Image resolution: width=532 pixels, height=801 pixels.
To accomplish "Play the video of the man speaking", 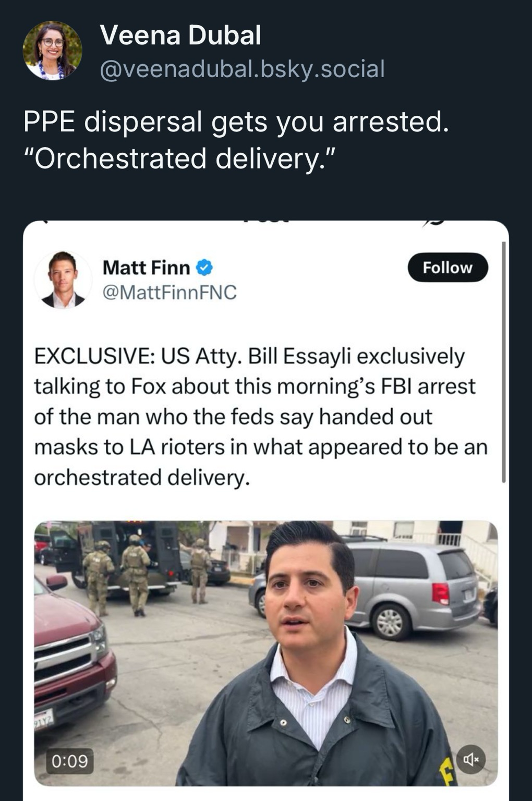I will tap(266, 653).
